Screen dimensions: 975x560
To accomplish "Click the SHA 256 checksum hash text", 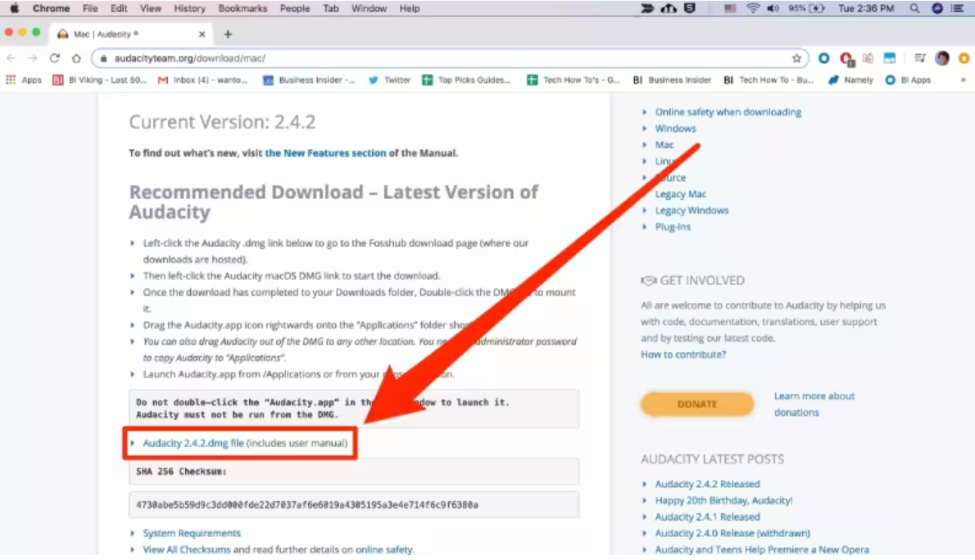I will (307, 504).
